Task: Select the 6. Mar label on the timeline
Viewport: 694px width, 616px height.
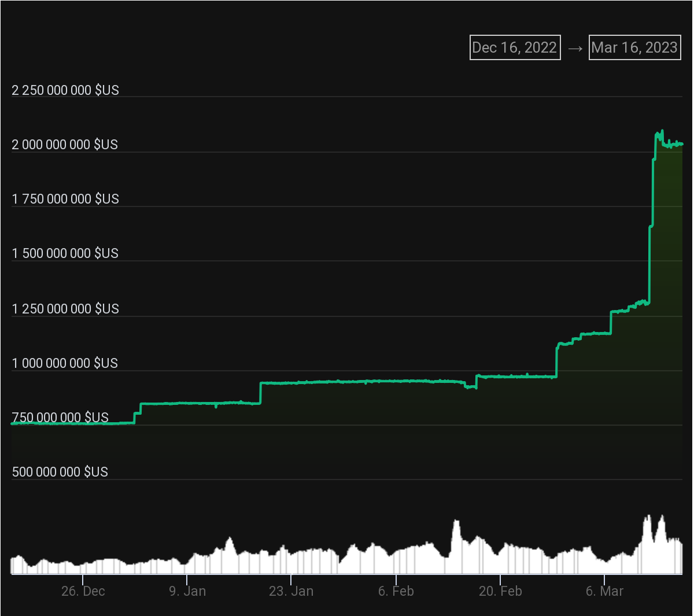Action: pos(604,591)
